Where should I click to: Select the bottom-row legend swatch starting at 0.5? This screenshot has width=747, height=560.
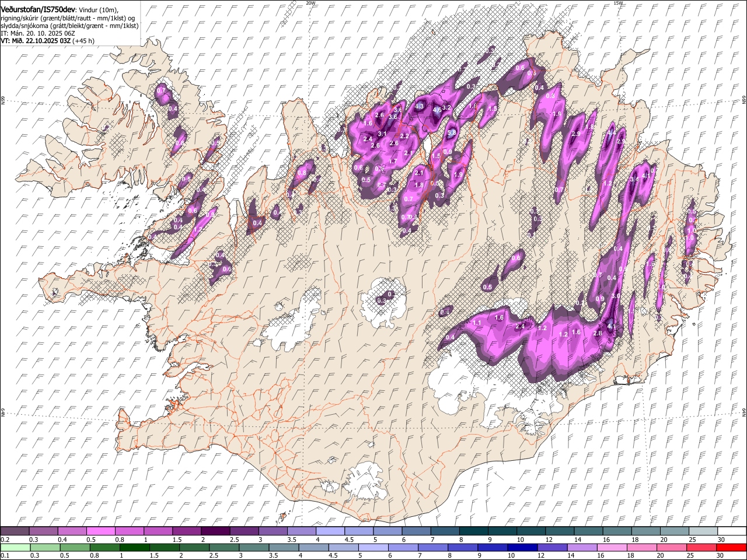[75, 547]
